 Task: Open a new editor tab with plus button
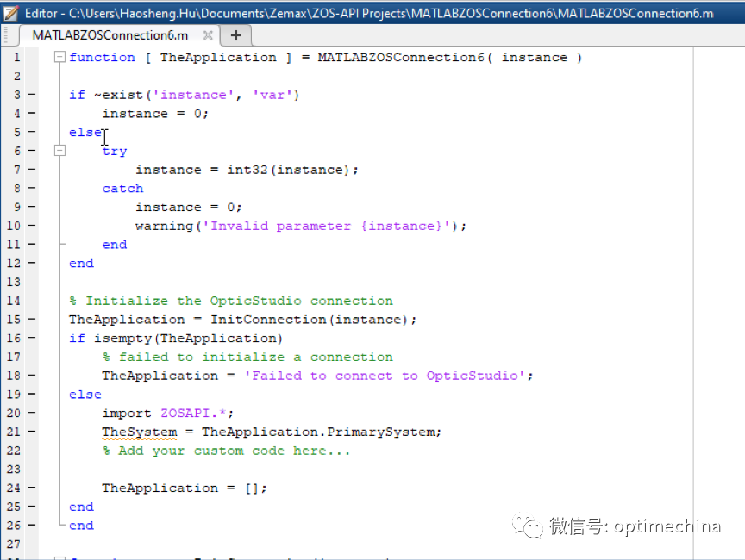tap(235, 35)
